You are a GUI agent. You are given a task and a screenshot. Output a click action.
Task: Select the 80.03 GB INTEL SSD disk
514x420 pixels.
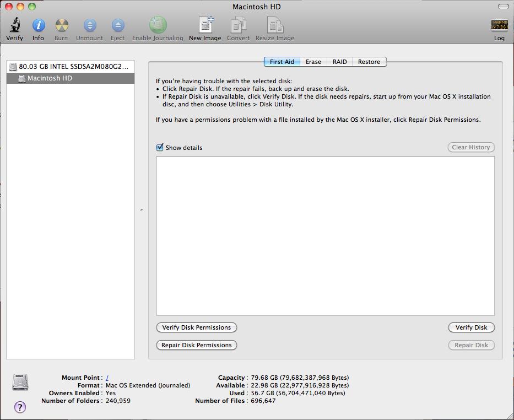point(71,67)
